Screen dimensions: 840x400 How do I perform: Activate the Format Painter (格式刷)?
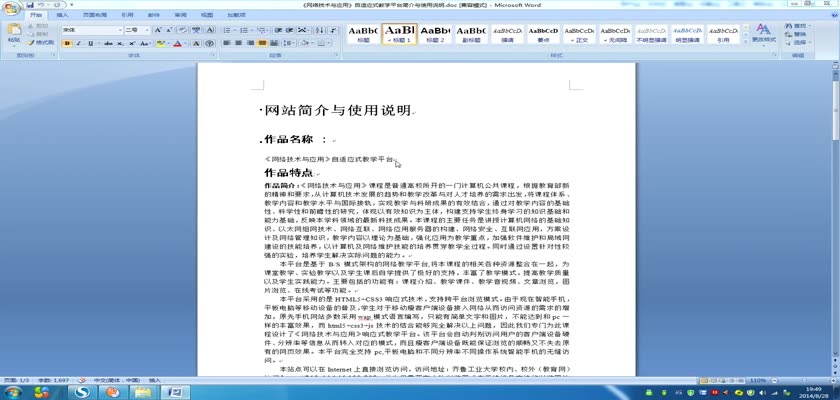[x=41, y=43]
